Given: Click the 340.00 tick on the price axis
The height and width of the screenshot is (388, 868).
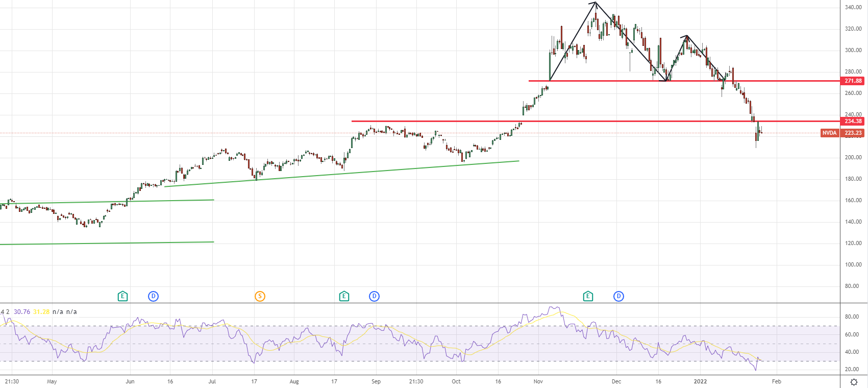Looking at the screenshot, I should click(853, 7).
